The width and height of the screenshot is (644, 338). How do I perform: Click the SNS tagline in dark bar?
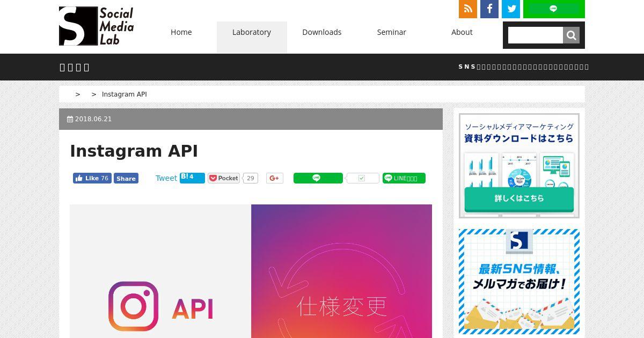(x=523, y=67)
